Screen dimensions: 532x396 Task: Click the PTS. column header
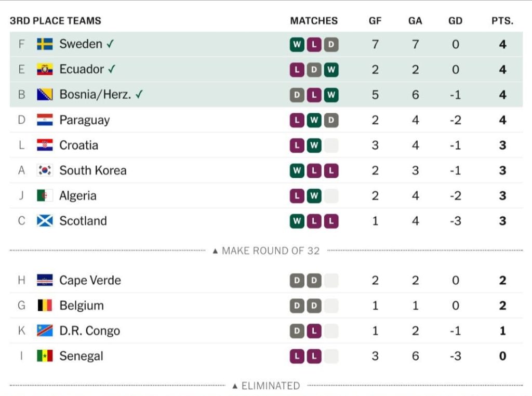click(502, 21)
